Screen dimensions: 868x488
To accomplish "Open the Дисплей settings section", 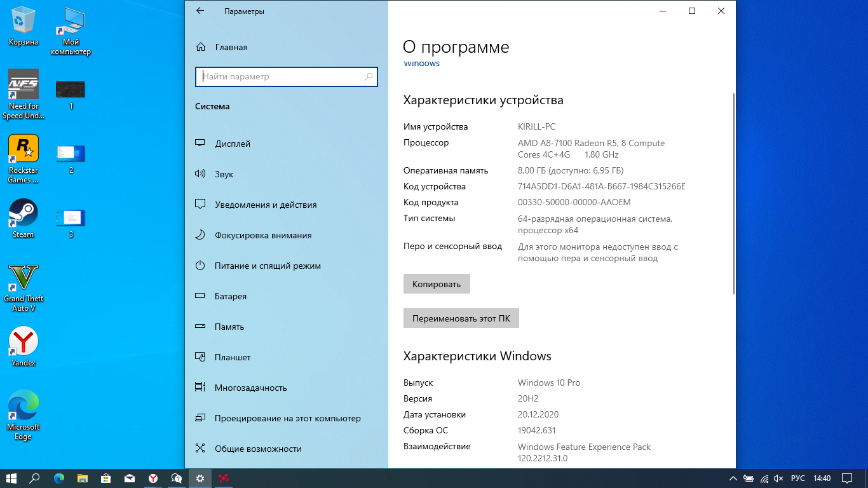I will [x=286, y=144].
